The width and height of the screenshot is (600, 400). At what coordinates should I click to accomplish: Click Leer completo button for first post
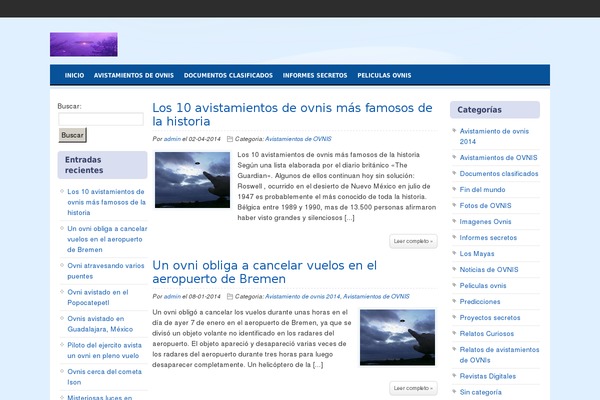point(413,241)
